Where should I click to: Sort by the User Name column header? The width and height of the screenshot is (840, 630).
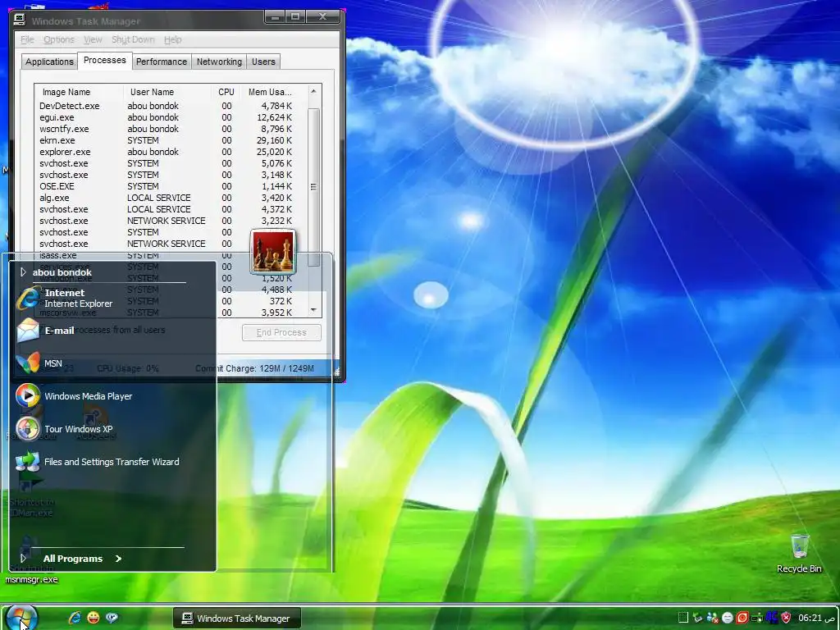coord(167,92)
